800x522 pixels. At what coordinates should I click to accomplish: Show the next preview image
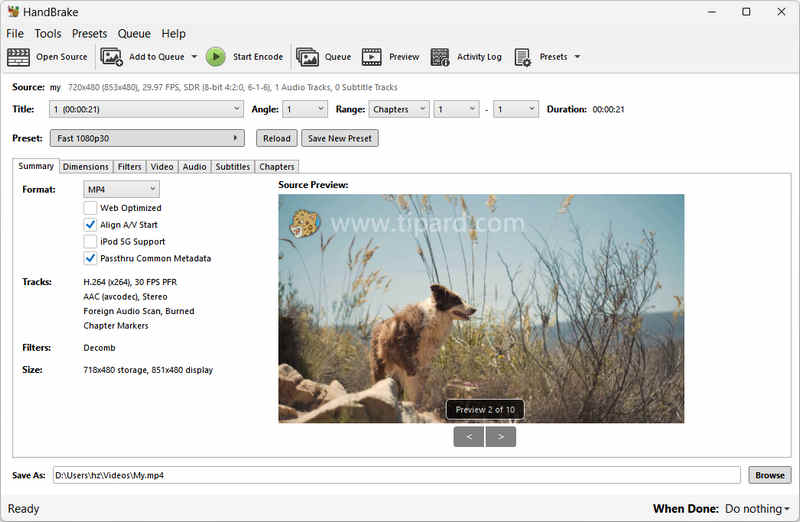[501, 437]
